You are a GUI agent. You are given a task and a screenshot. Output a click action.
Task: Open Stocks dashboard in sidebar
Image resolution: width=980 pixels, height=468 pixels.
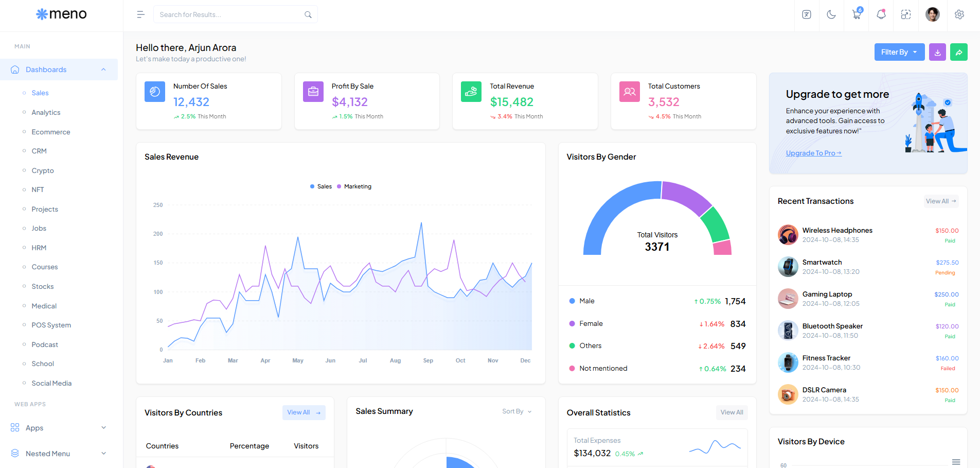click(x=43, y=286)
